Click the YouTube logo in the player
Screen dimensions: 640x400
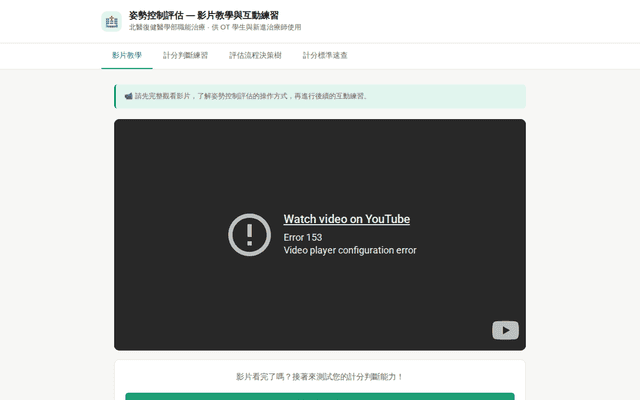505,330
